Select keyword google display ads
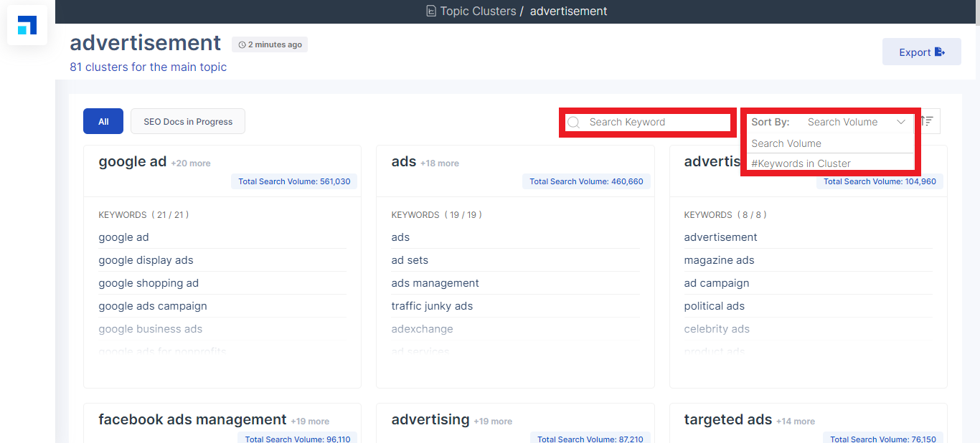The height and width of the screenshot is (443, 980). click(x=146, y=260)
